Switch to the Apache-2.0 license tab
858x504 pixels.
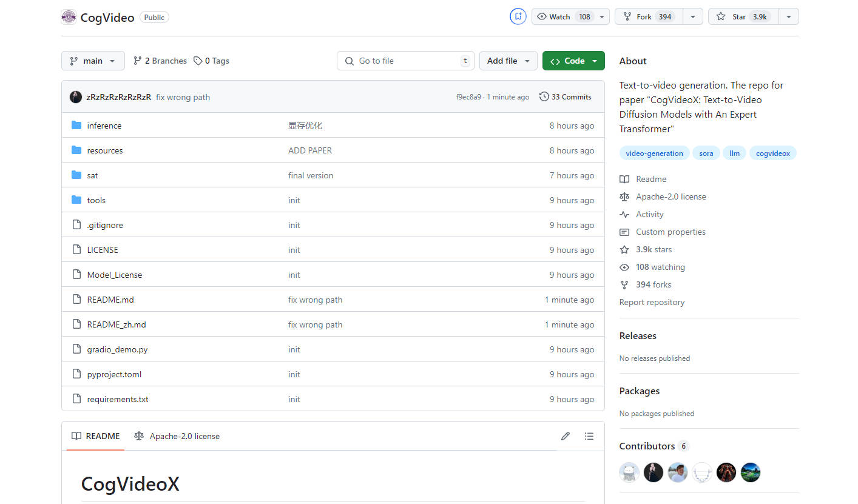(x=177, y=436)
